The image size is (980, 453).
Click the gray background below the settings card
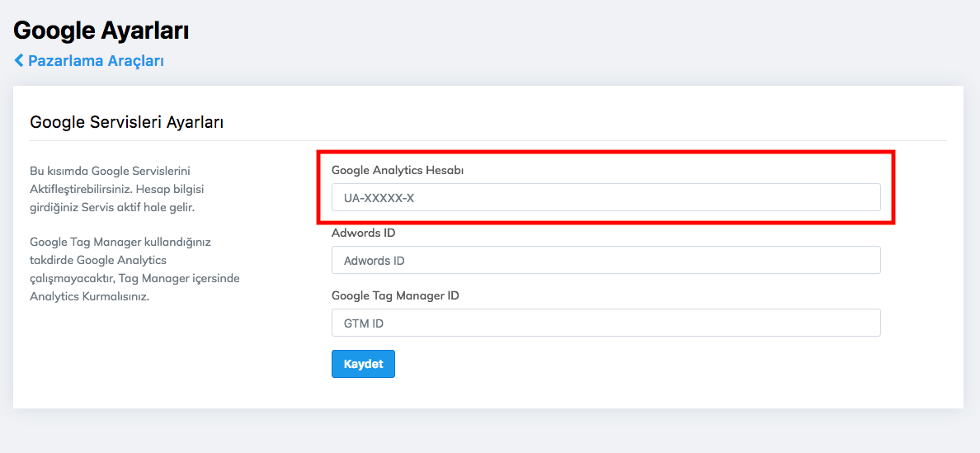click(x=490, y=431)
